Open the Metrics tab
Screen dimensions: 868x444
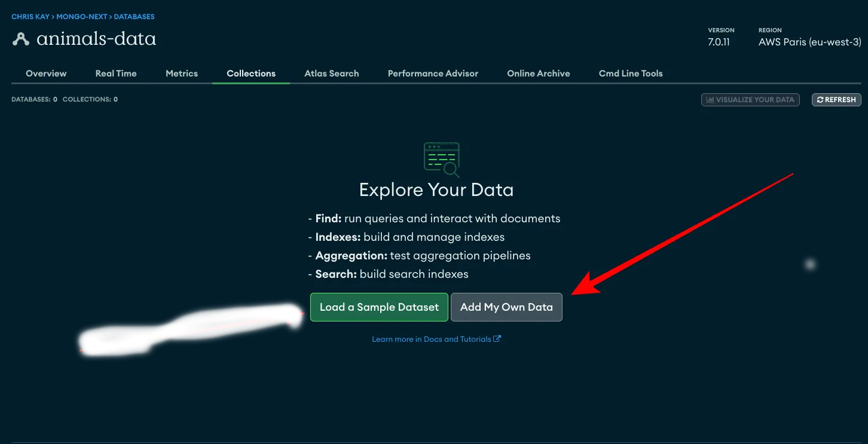[182, 74]
